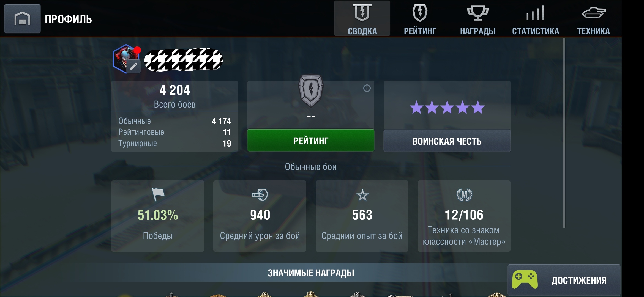This screenshot has height=297, width=644.
Task: Open rating info circle icon
Action: (367, 88)
